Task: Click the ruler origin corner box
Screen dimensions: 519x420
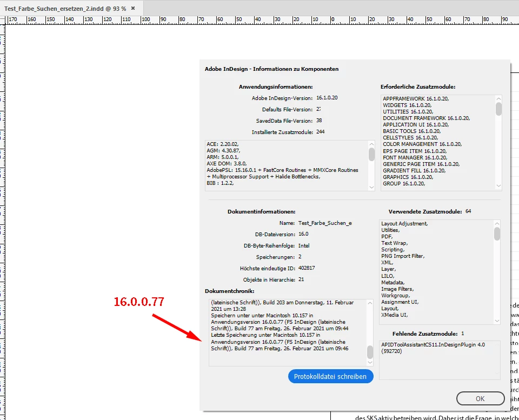Action: click(x=2, y=20)
